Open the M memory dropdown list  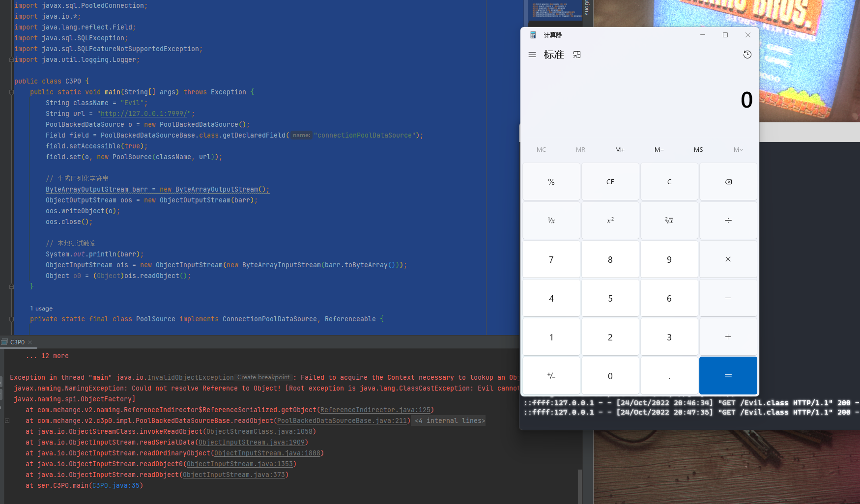coord(738,150)
